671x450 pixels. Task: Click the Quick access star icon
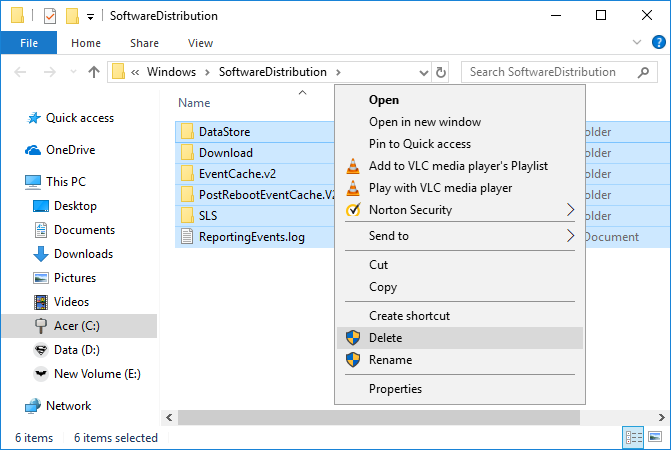pos(32,118)
